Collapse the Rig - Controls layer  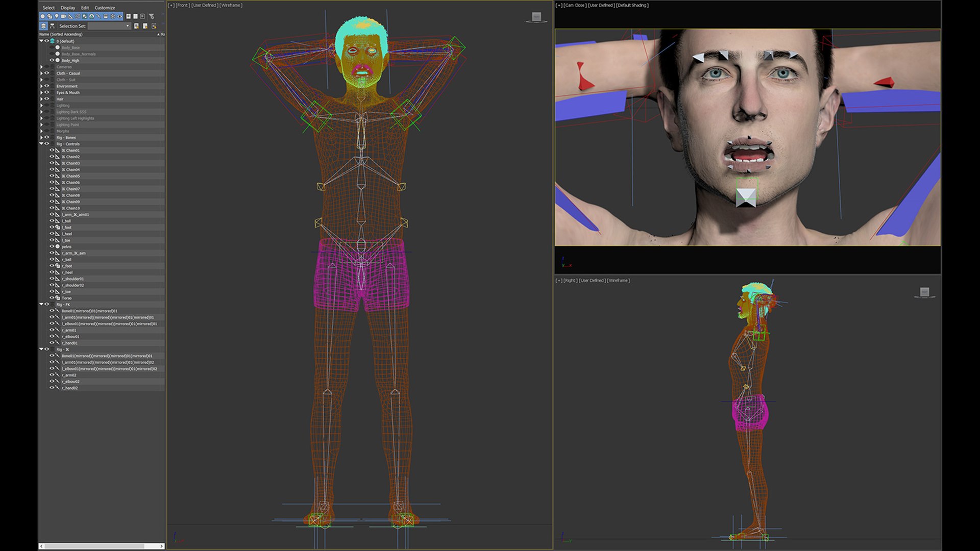pos(41,144)
